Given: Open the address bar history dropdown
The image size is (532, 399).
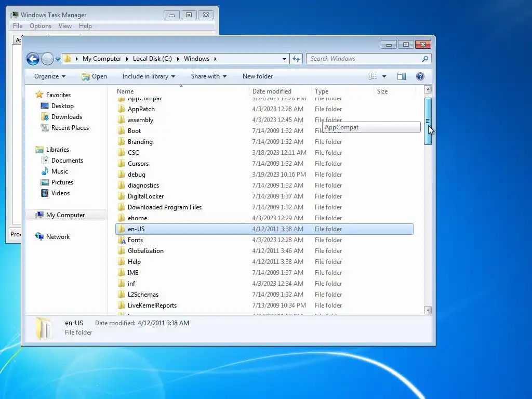Looking at the screenshot, I should coord(284,59).
